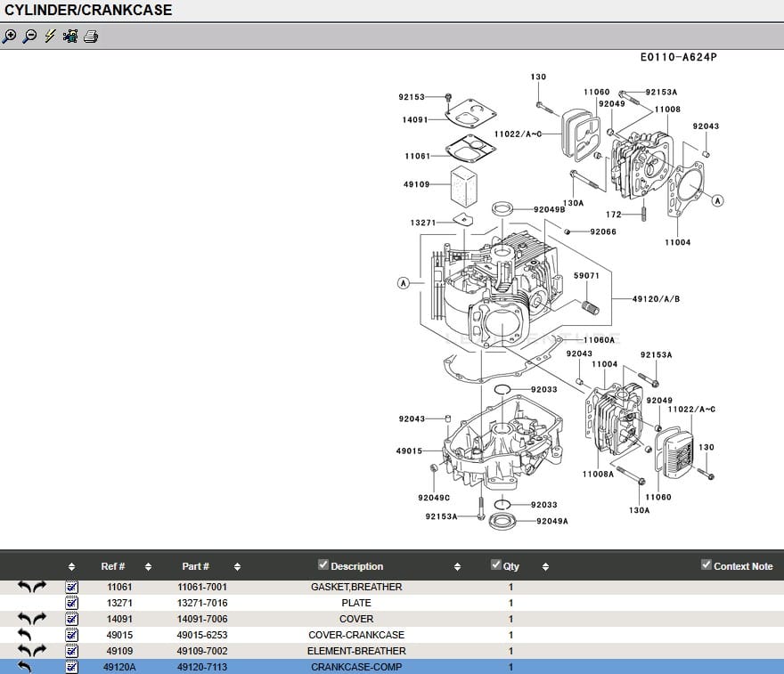The height and width of the screenshot is (674, 784).
Task: Click the sort arrows beside Part #
Action: [236, 566]
